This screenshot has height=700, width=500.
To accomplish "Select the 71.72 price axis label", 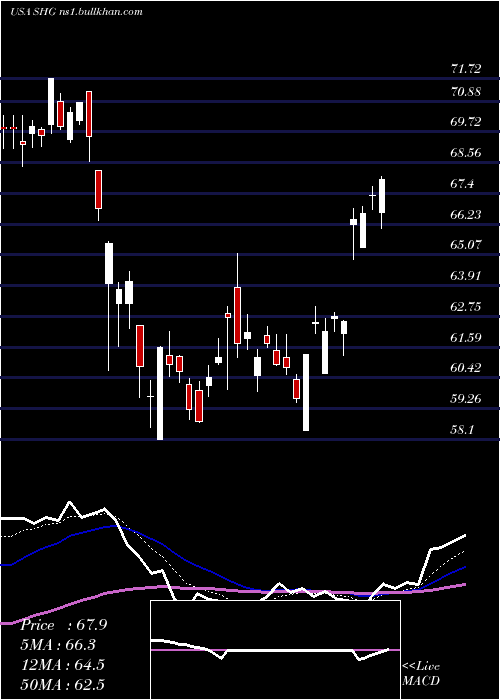I will click(x=466, y=69).
